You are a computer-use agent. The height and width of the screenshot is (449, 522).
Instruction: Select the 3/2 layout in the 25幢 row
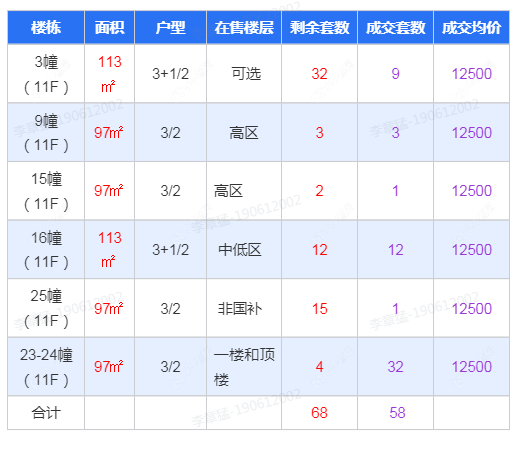coord(170,308)
